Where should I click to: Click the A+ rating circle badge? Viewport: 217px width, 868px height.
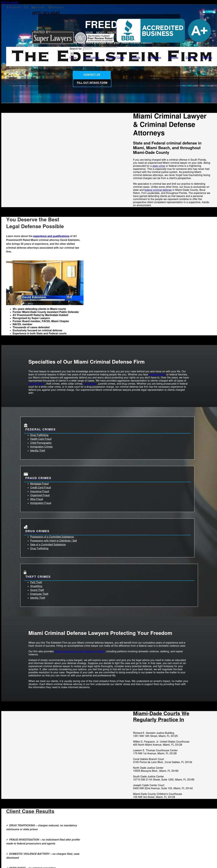point(199,31)
